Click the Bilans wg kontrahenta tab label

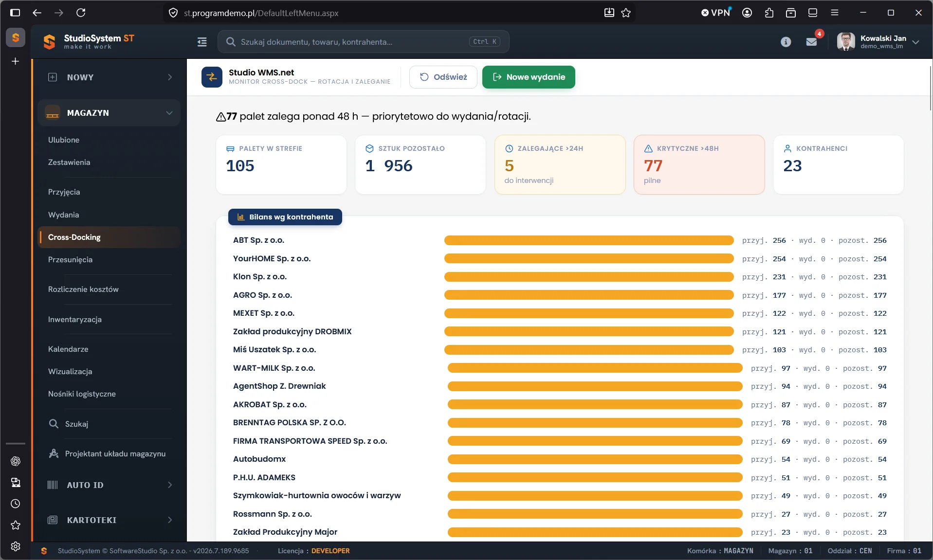(285, 217)
